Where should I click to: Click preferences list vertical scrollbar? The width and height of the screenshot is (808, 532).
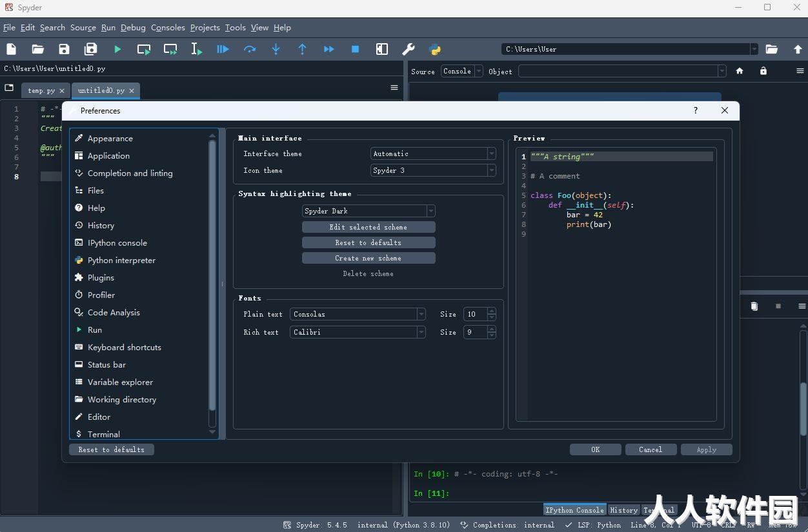point(212,274)
